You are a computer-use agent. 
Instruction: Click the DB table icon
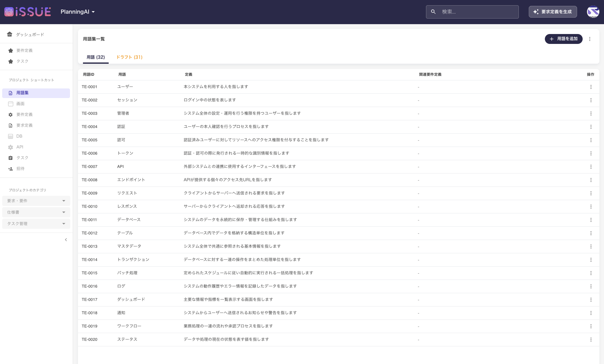click(x=11, y=136)
